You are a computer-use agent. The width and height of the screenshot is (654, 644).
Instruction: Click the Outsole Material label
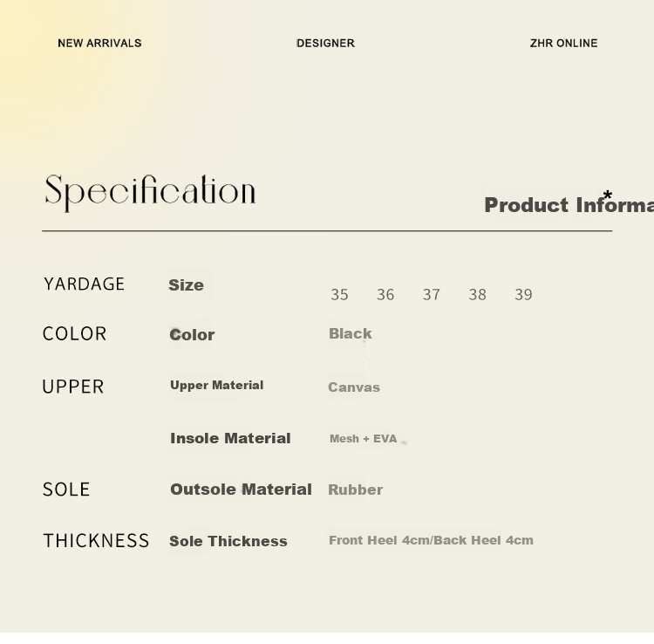coord(241,490)
